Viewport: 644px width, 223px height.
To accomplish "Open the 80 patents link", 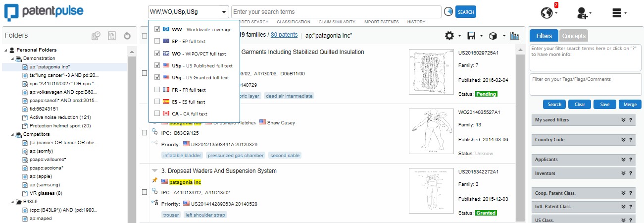I will [x=284, y=35].
